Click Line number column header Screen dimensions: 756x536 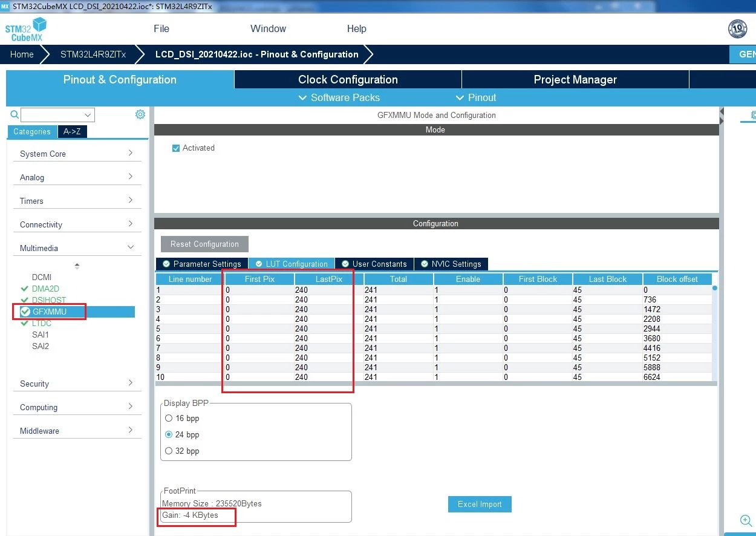click(190, 279)
